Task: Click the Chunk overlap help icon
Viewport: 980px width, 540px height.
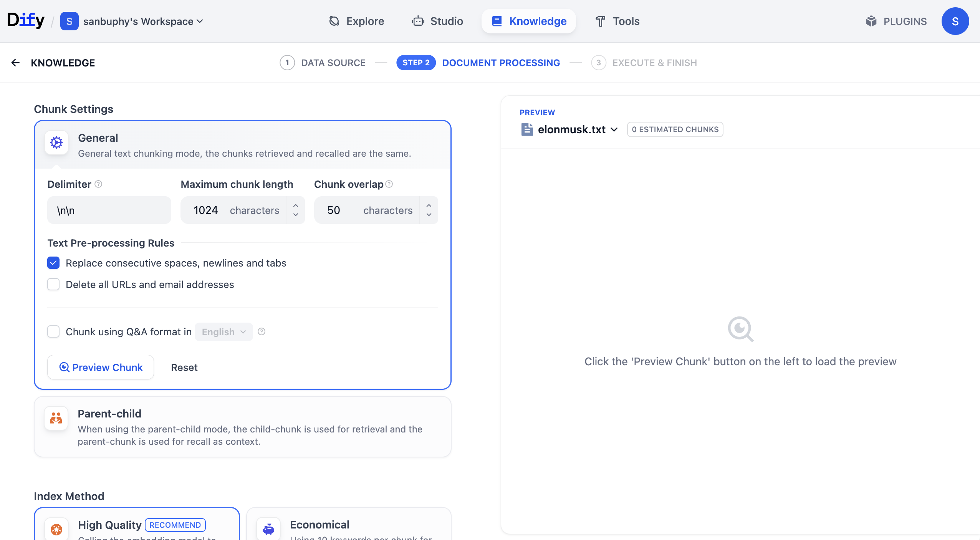Action: coord(389,184)
